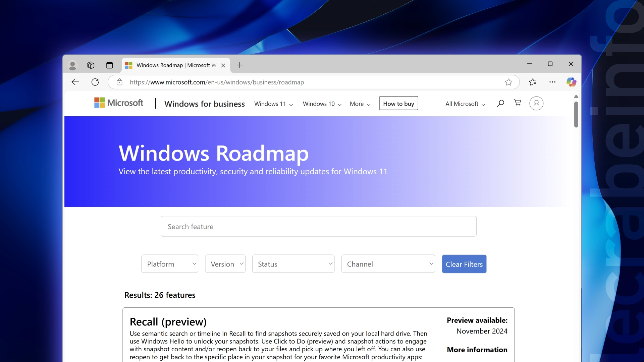
Task: Refresh the Windows Roadmap page
Action: pyautogui.click(x=95, y=82)
